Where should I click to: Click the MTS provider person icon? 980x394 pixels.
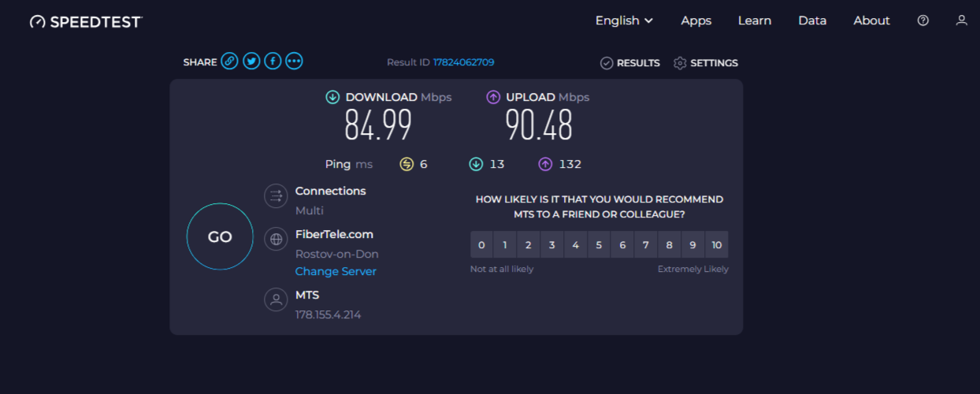(276, 299)
